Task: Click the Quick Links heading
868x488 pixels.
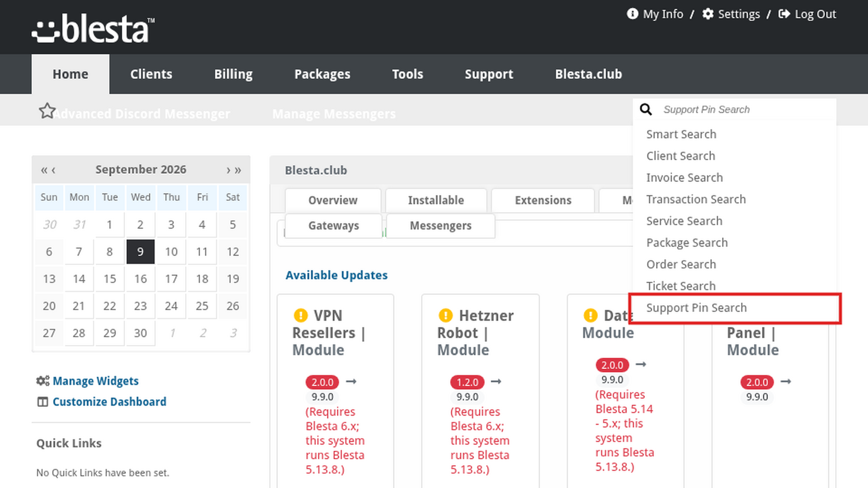Action: pos(69,443)
